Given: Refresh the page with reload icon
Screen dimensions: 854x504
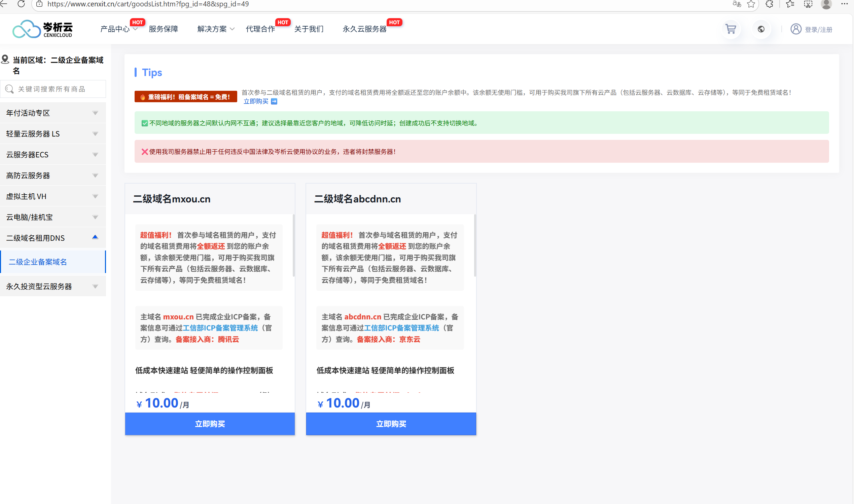Looking at the screenshot, I should click(21, 4).
